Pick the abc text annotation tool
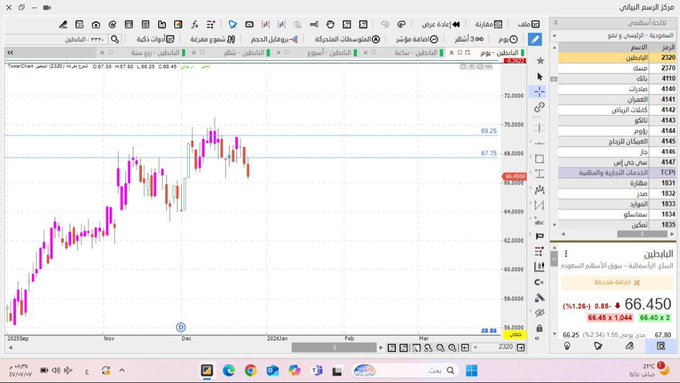Screen dimensions: 680x383 (539, 221)
